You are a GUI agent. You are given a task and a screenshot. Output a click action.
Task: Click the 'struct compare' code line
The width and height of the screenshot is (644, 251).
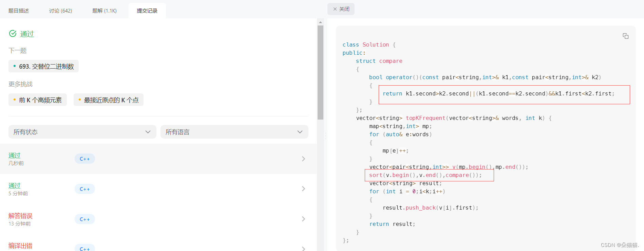click(x=379, y=61)
